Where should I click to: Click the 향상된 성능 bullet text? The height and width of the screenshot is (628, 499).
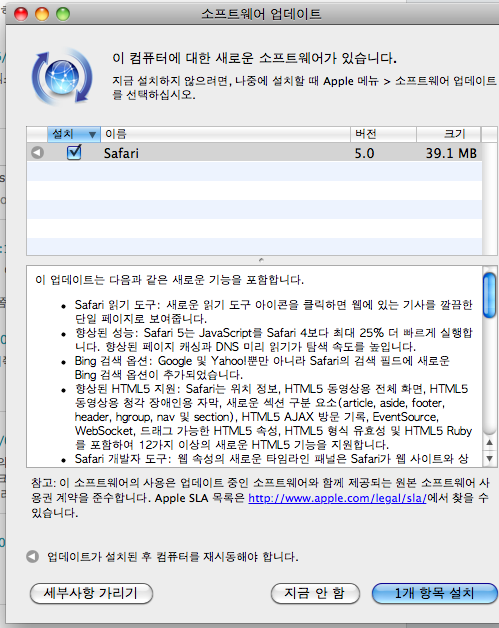tap(274, 340)
